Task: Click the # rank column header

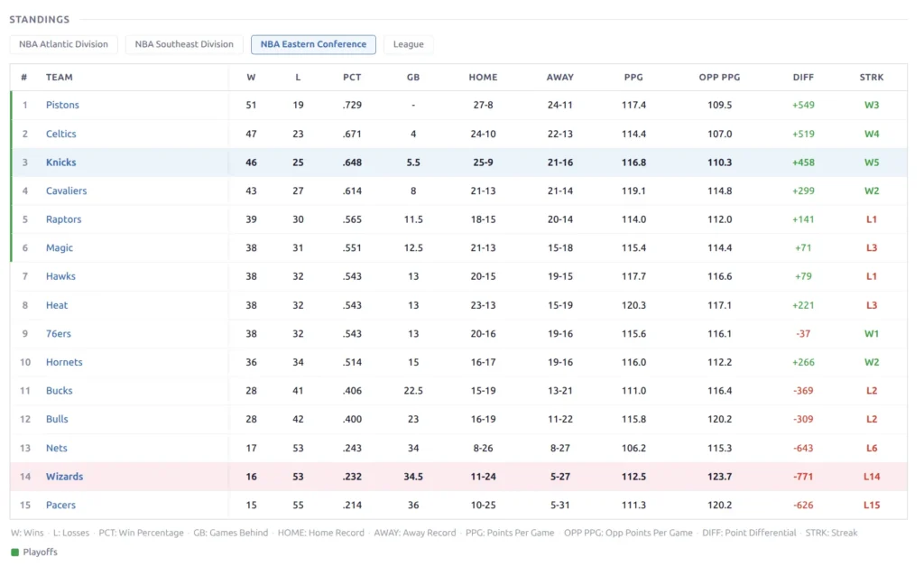Action: click(24, 78)
